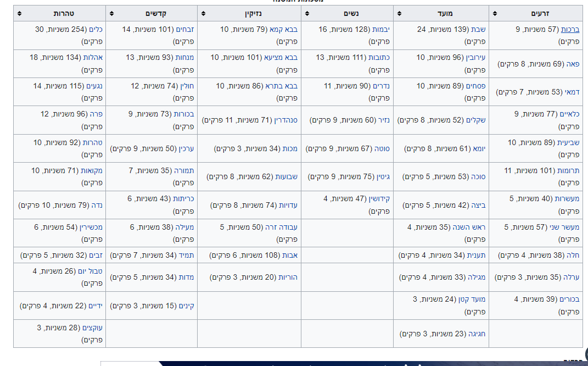
Task: Open the נזיר tractate link
Action: (x=384, y=120)
